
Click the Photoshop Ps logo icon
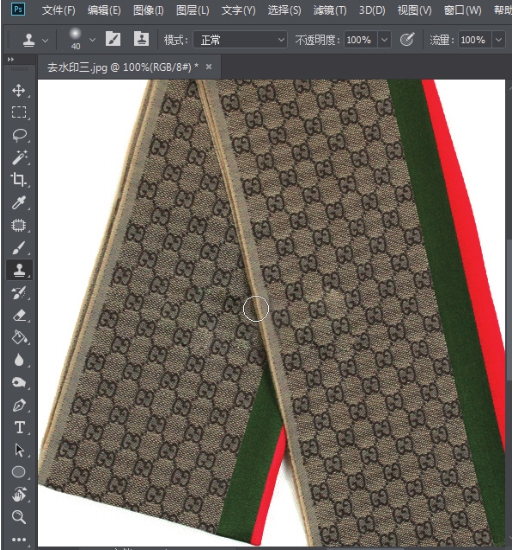click(x=18, y=9)
